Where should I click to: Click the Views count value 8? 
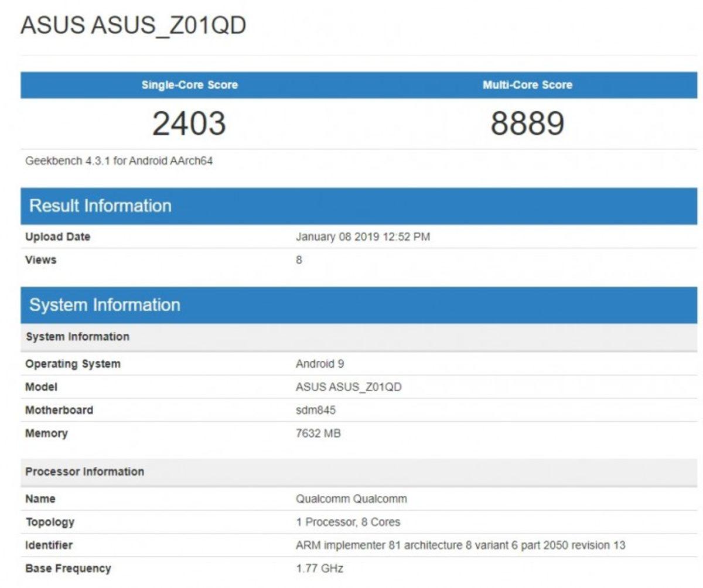coord(298,260)
